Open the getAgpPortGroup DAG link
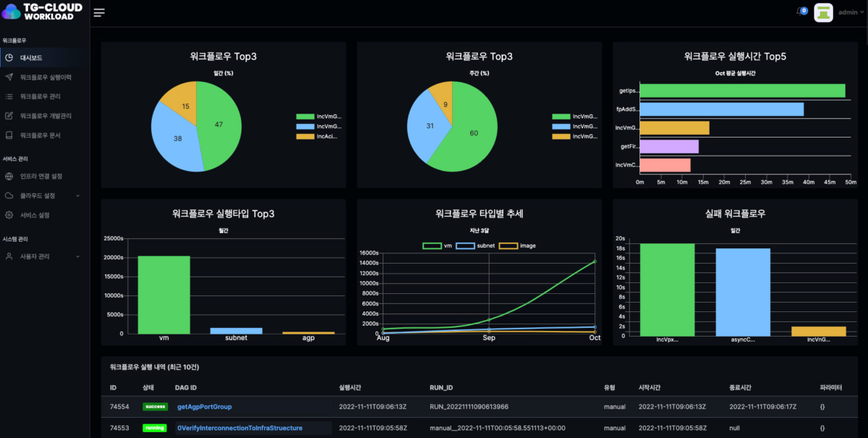Screen dimensions: 868x438 click(204, 407)
